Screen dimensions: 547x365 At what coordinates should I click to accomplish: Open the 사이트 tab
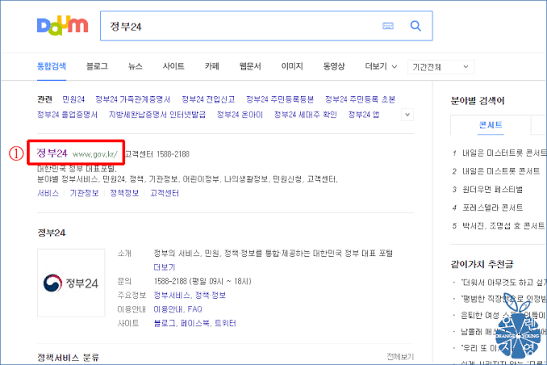[173, 66]
